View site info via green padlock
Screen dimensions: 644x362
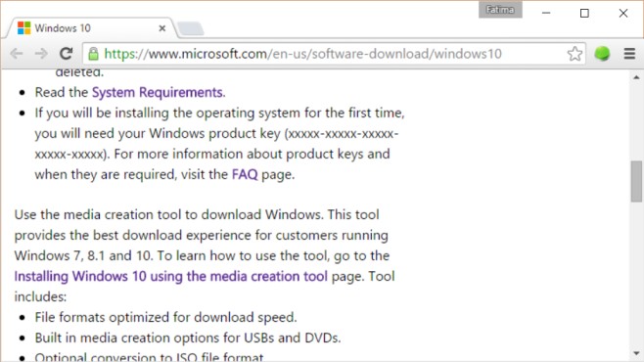point(94,54)
